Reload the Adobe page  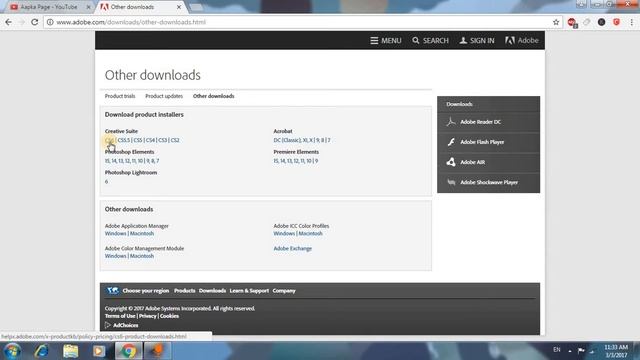point(35,22)
